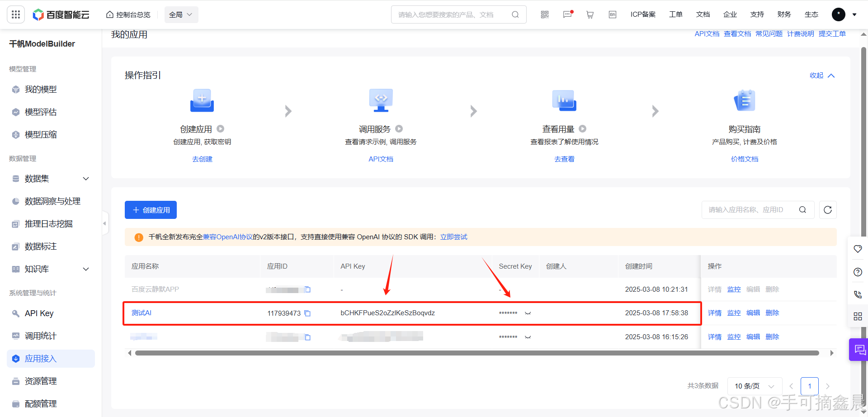
Task: Play the 创建应用 guide video icon
Action: [221, 129]
